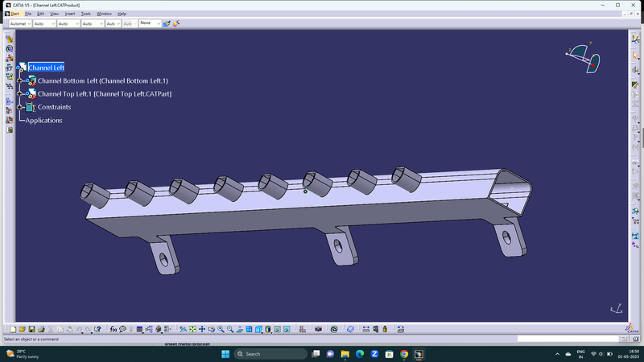Open the Tools menu

click(x=85, y=14)
